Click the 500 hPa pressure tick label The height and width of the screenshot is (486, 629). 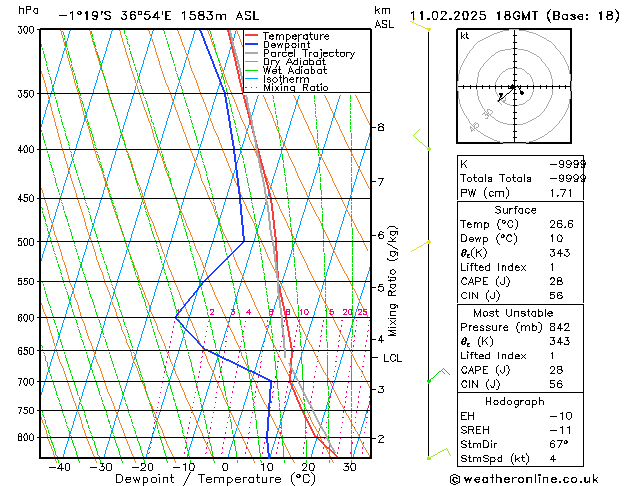tap(26, 242)
